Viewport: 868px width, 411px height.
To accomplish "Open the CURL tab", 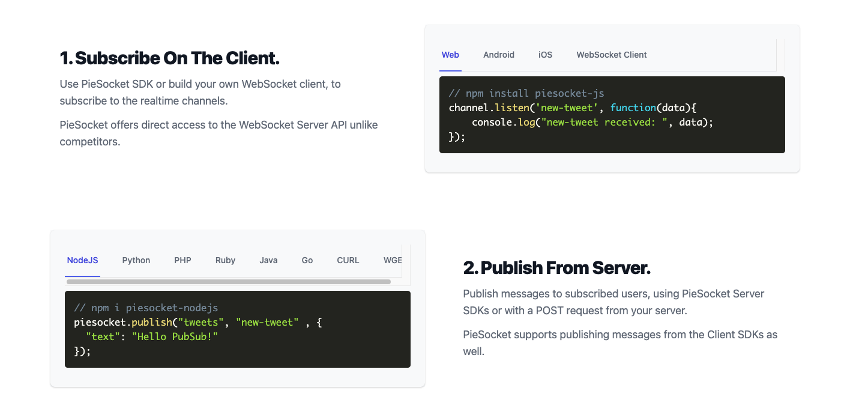I will [348, 260].
